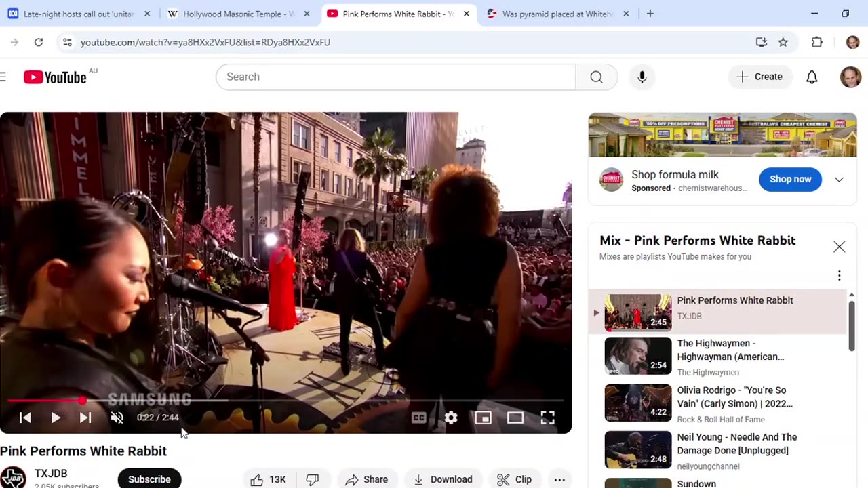
Task: Click the search magnifier button
Action: pyautogui.click(x=596, y=77)
